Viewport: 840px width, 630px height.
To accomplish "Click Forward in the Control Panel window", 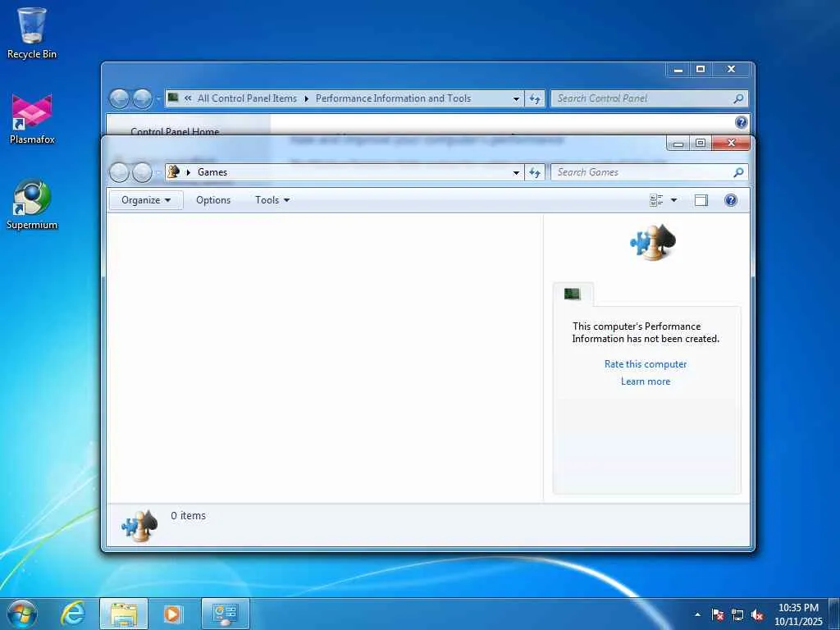I will [142, 98].
